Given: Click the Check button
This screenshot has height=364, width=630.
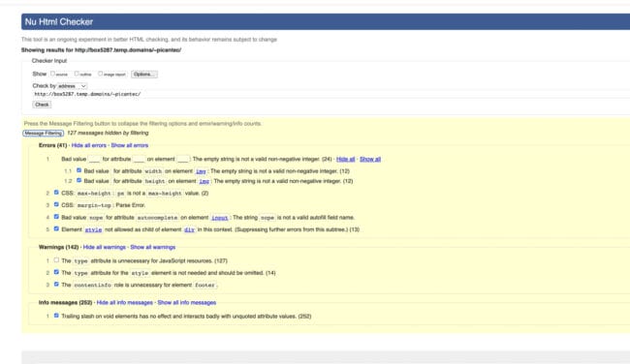Looking at the screenshot, I should click(42, 105).
